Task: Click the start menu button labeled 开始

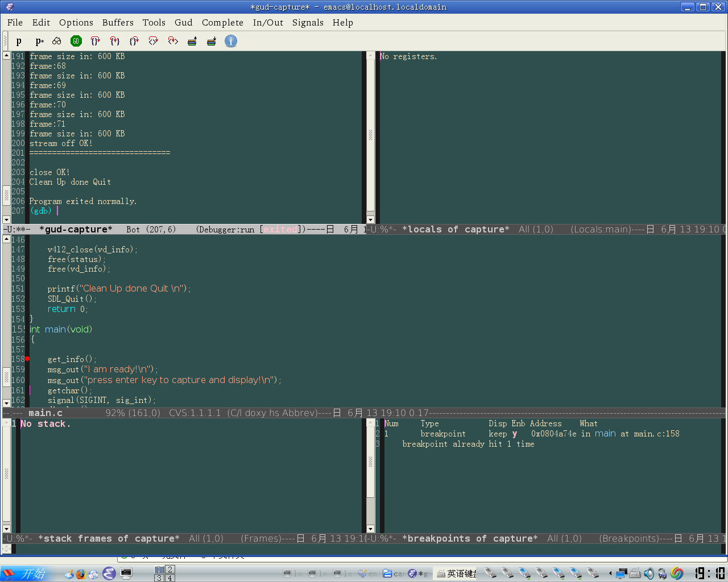Action: 25,573
